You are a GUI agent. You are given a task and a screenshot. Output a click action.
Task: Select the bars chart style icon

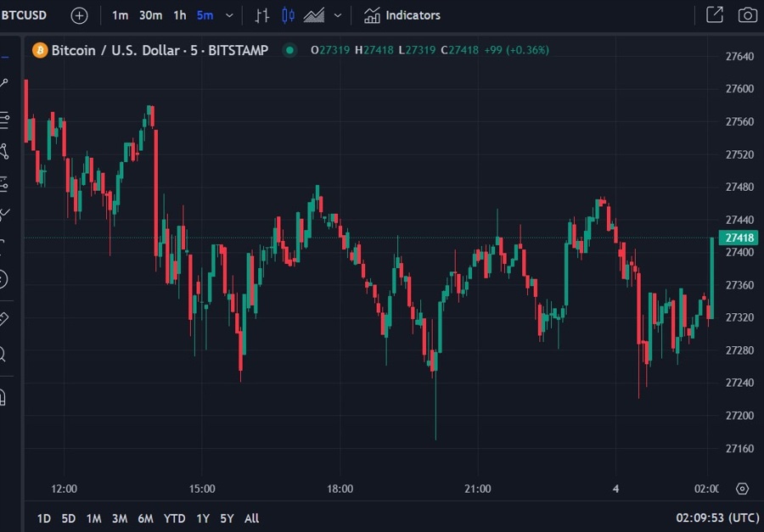(262, 15)
